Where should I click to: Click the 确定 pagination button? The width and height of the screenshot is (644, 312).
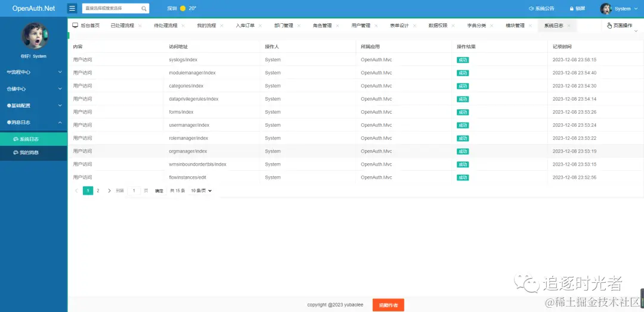(159, 191)
